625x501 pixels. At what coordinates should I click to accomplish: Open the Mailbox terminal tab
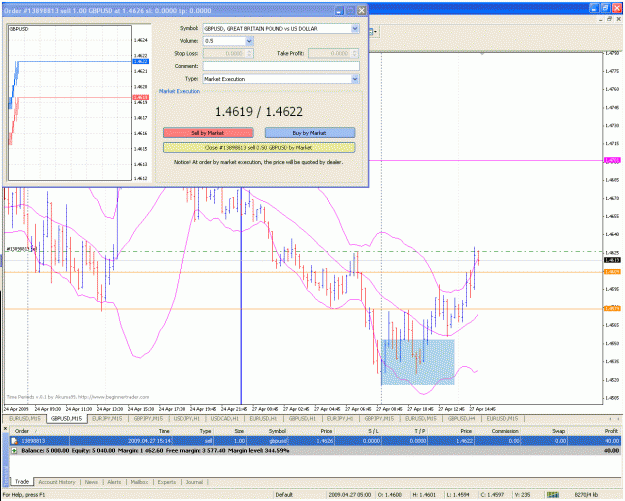(140, 482)
